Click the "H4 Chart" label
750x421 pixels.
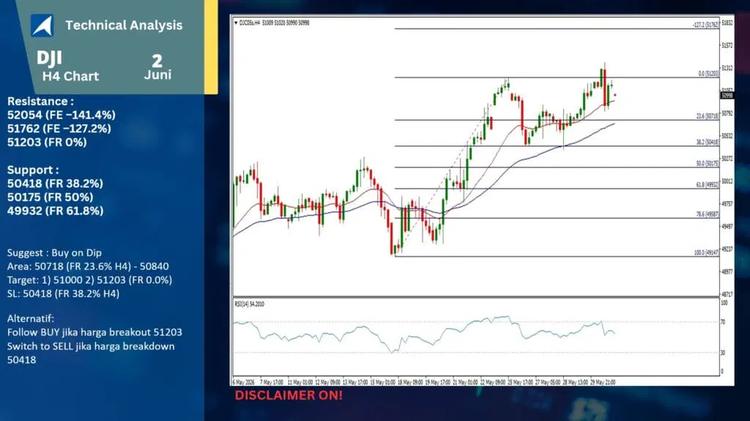70,77
